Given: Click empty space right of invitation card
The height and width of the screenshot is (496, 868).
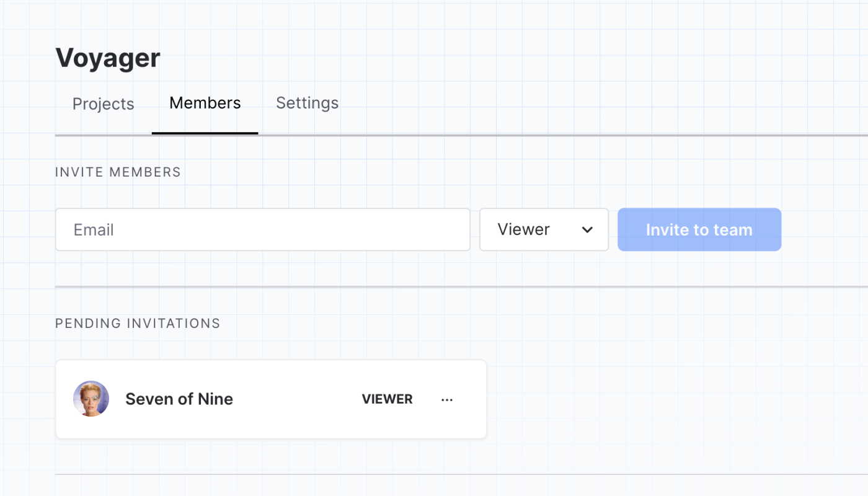Looking at the screenshot, I should point(651,399).
